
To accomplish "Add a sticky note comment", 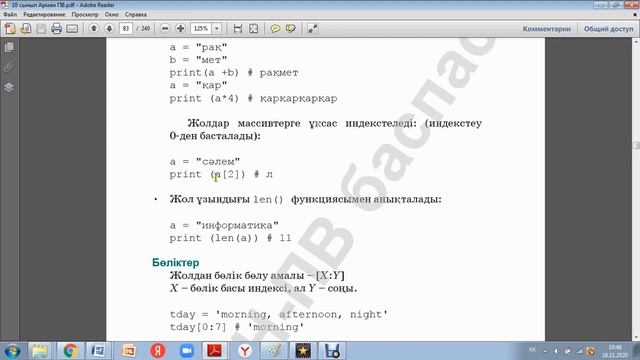I will click(x=276, y=29).
